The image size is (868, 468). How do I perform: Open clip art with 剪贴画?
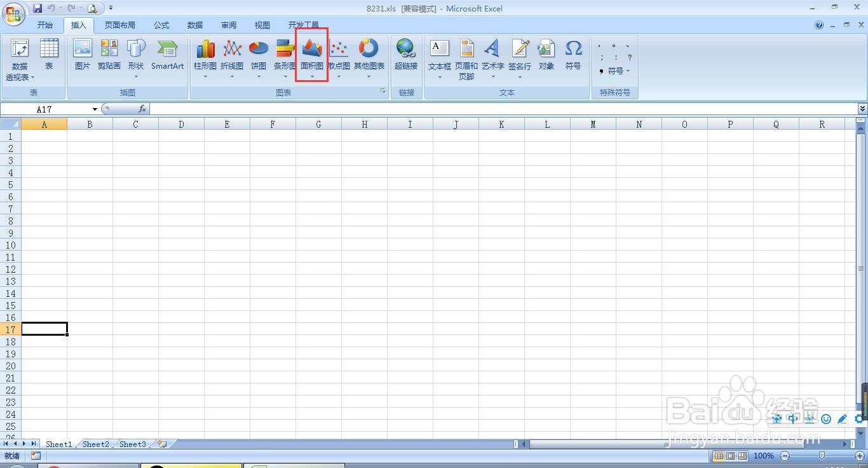click(109, 55)
